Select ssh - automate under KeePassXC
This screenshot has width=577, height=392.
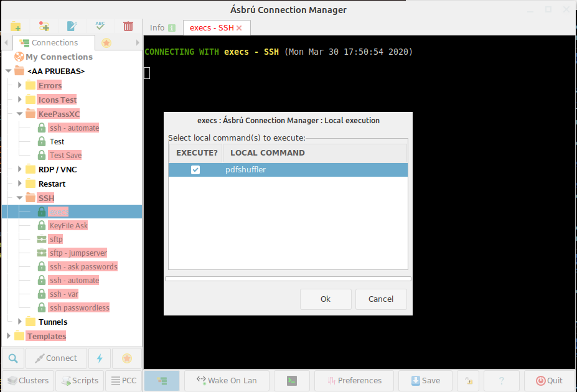[x=74, y=128]
